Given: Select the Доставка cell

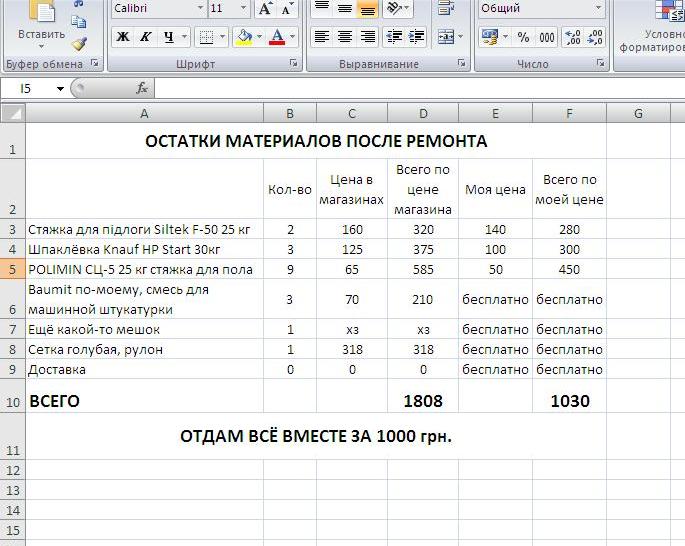Looking at the screenshot, I should (x=145, y=369).
